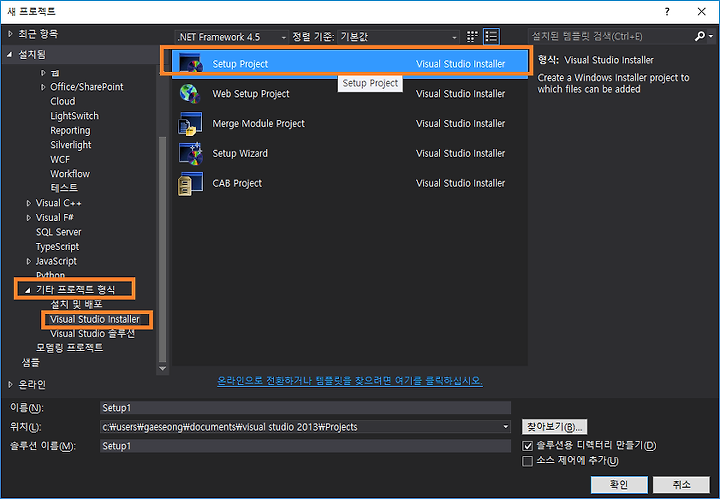Select the Web Setup Project globe icon
The height and width of the screenshot is (499, 720).
coord(190,94)
